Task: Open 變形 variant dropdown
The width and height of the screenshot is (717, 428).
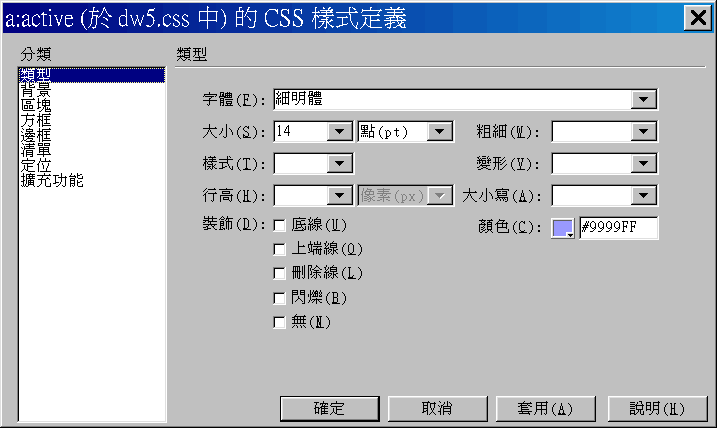Action: tap(643, 164)
